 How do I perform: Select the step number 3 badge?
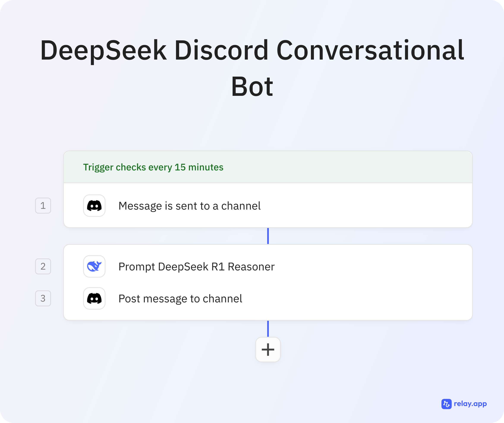click(43, 298)
